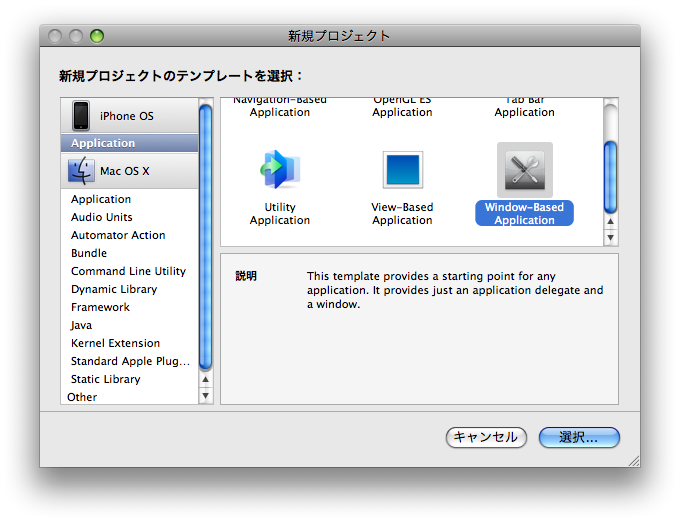Viewport: 680px width, 522px height.
Task: Click the Mac OS X Finder icon
Action: (81, 171)
